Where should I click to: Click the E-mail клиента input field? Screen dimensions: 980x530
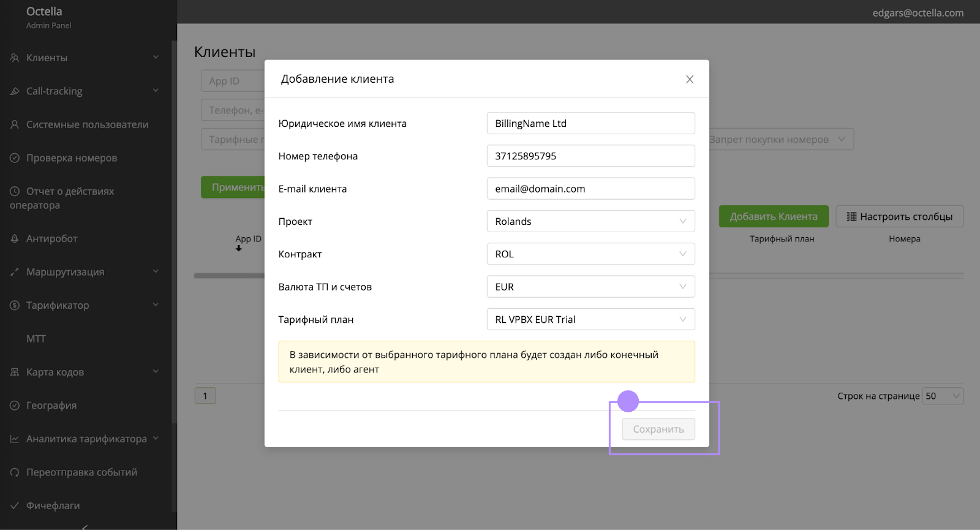pos(590,189)
